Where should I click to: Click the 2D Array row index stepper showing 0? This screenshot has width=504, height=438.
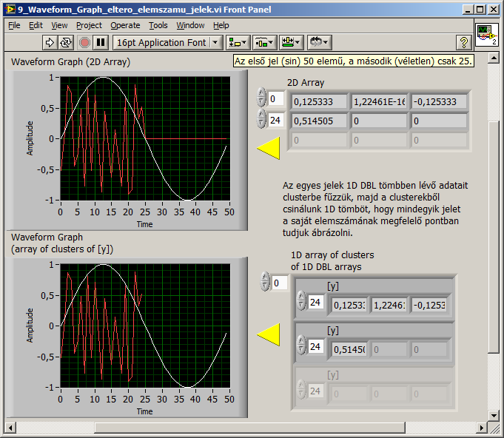[261, 97]
